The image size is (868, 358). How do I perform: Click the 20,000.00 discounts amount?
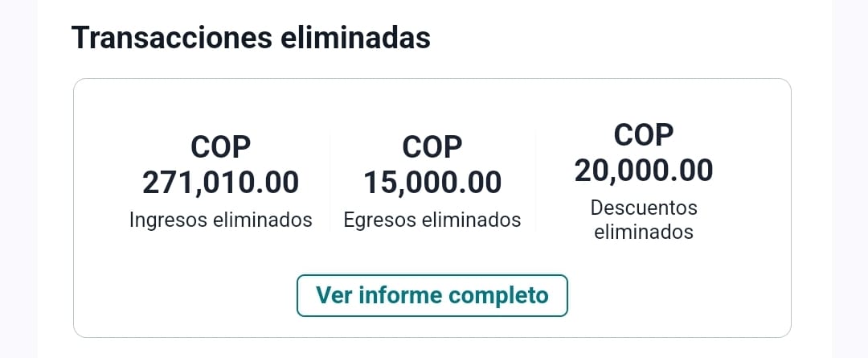[x=643, y=171]
